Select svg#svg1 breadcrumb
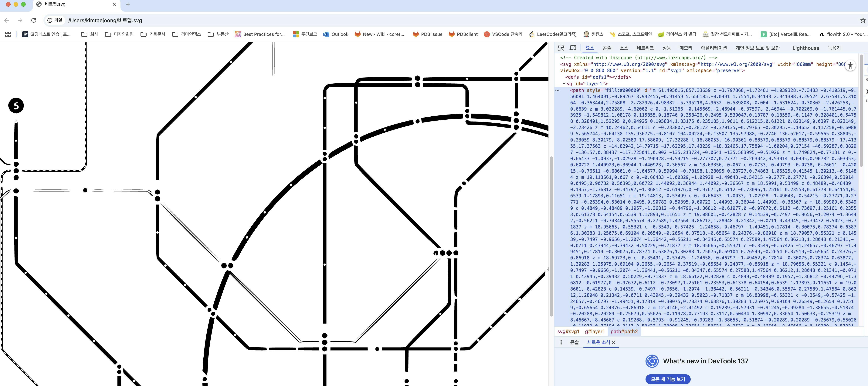Viewport: 868px width, 386px height. [568, 331]
